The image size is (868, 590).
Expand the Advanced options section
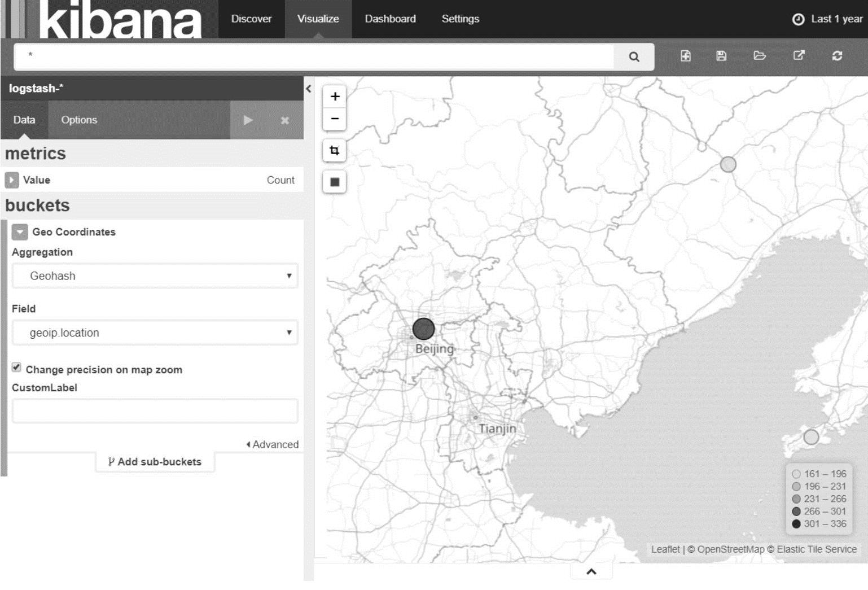click(272, 444)
